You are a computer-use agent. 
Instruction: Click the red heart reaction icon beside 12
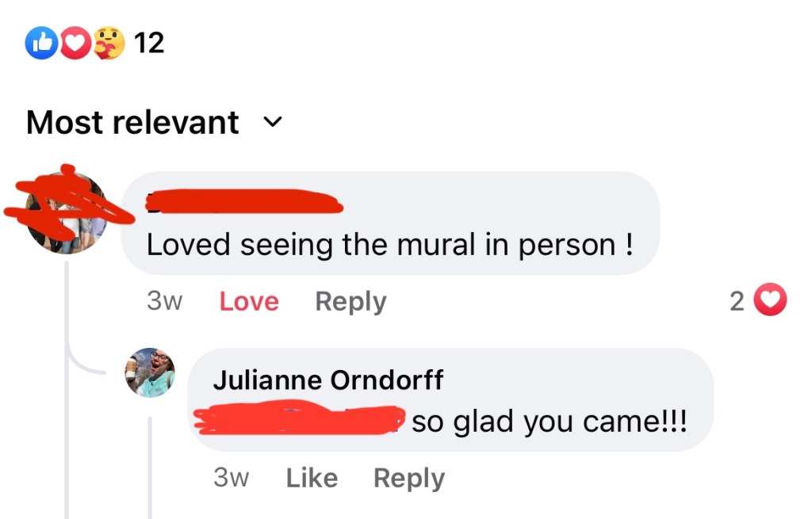pyautogui.click(x=75, y=43)
